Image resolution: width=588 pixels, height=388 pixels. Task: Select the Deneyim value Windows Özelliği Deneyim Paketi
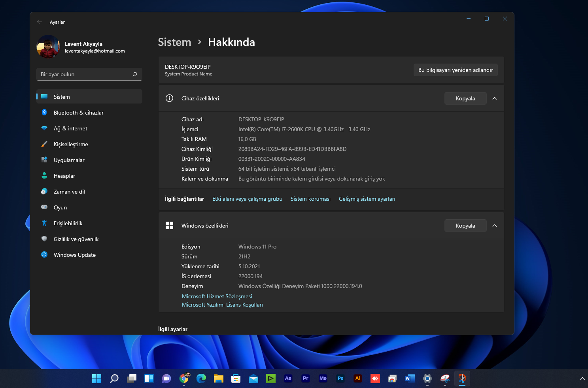(300, 286)
